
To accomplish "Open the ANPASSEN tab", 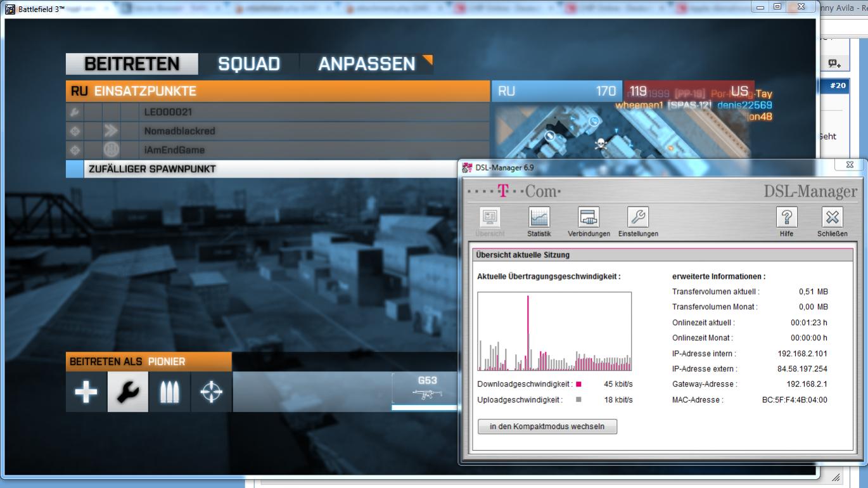I will 367,64.
